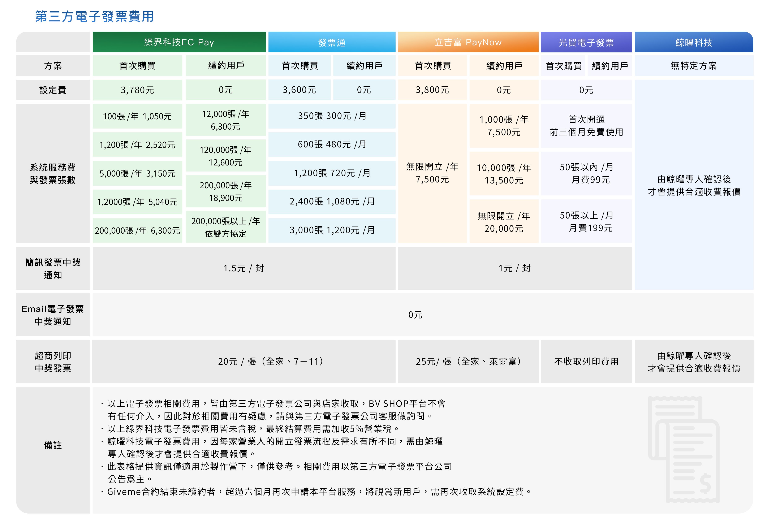Click the 200,000張/年 18,900元 cell

(226, 191)
